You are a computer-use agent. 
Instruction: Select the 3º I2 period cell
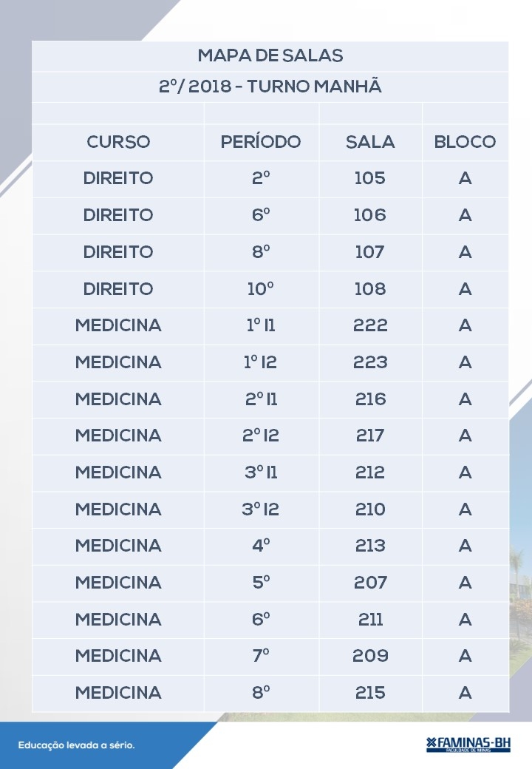[x=261, y=509]
